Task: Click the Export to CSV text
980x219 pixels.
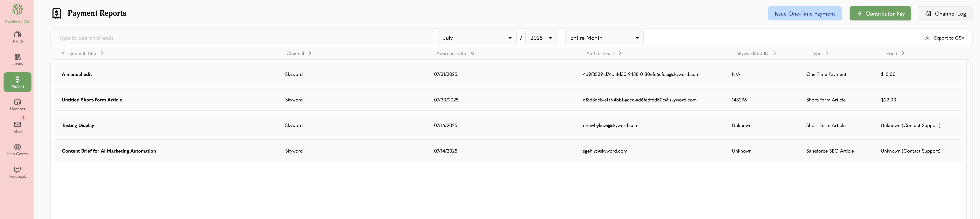Action: click(x=949, y=38)
